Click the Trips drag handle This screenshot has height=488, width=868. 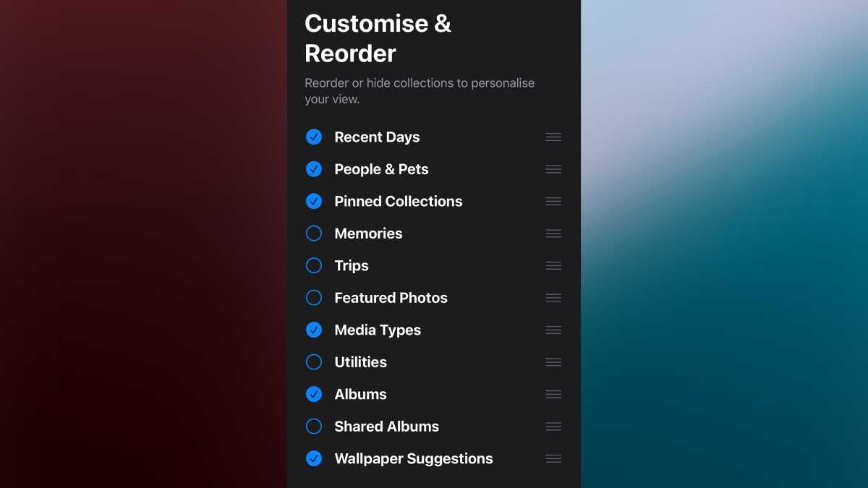[553, 265]
